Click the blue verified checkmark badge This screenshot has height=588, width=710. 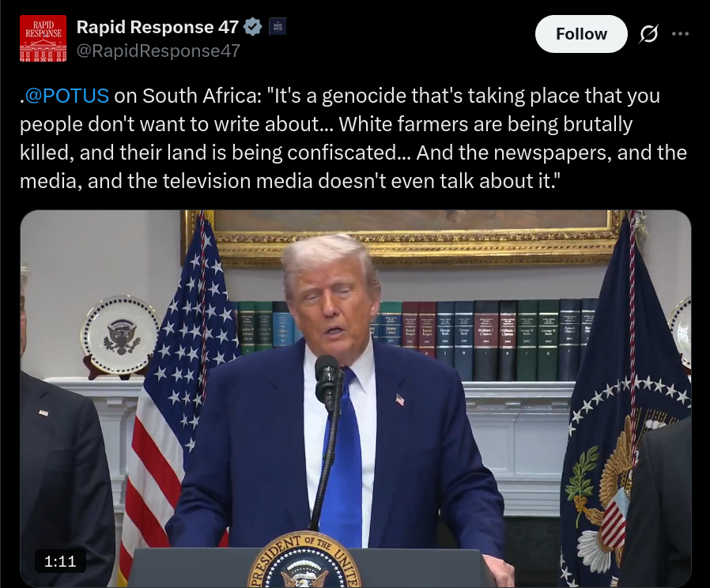253,27
